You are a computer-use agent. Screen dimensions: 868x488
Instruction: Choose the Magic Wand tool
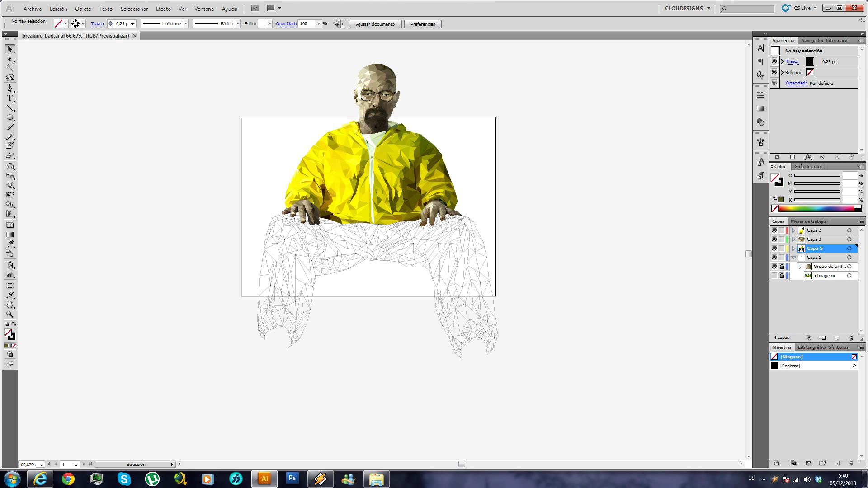[9, 68]
